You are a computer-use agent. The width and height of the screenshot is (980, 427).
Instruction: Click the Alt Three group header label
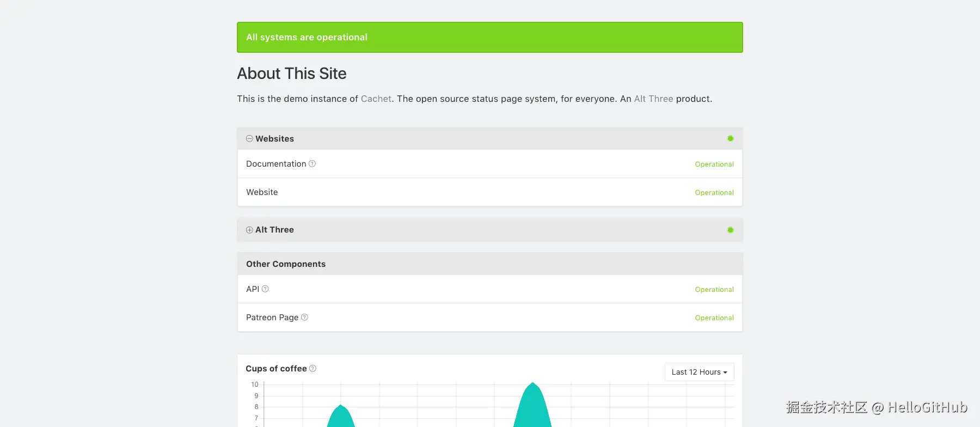tap(274, 230)
